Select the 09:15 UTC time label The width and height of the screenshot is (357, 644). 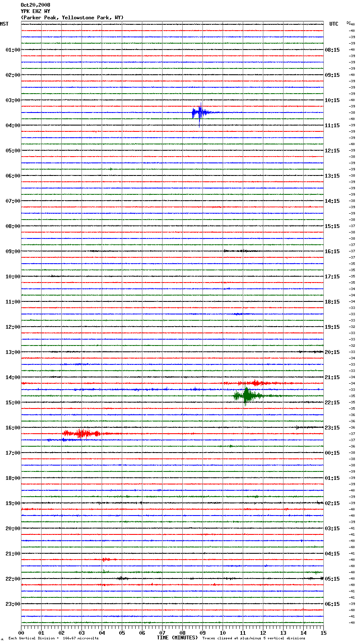[332, 75]
